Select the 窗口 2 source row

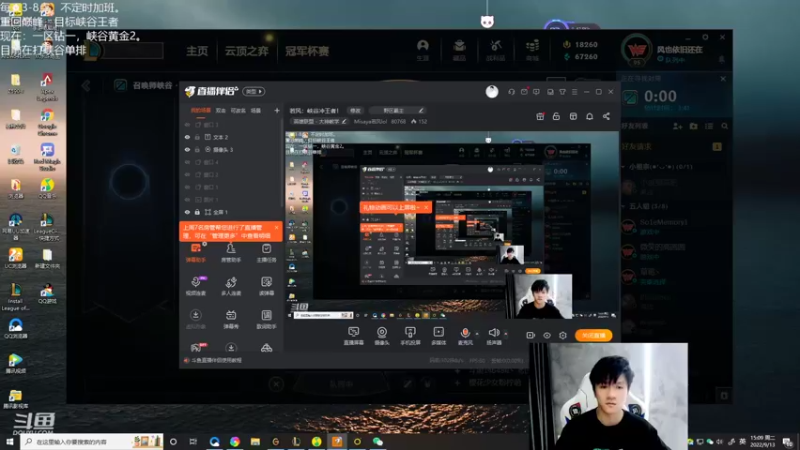(231, 174)
